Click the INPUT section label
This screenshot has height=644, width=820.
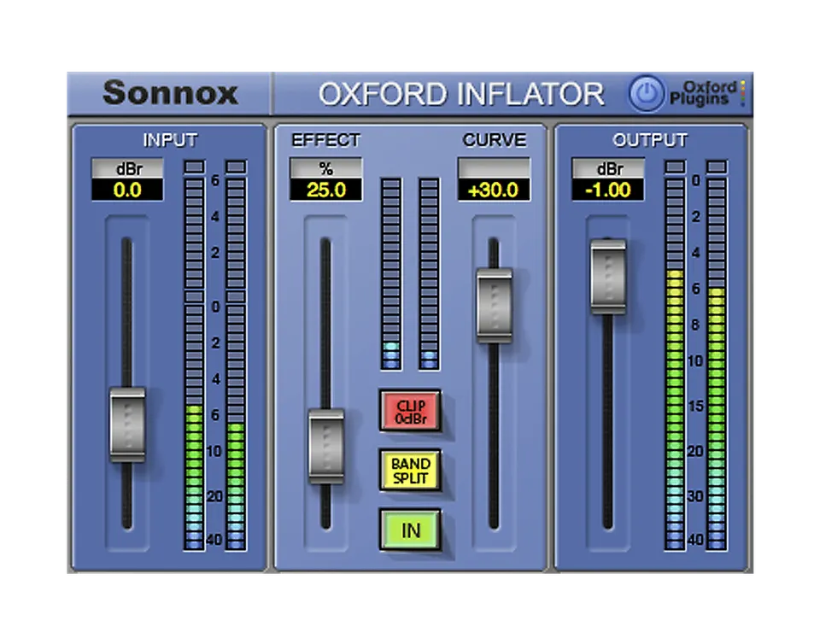(171, 140)
